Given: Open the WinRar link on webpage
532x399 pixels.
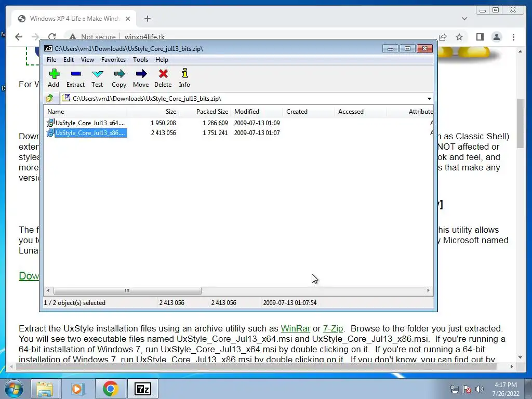Looking at the screenshot, I should [295, 328].
